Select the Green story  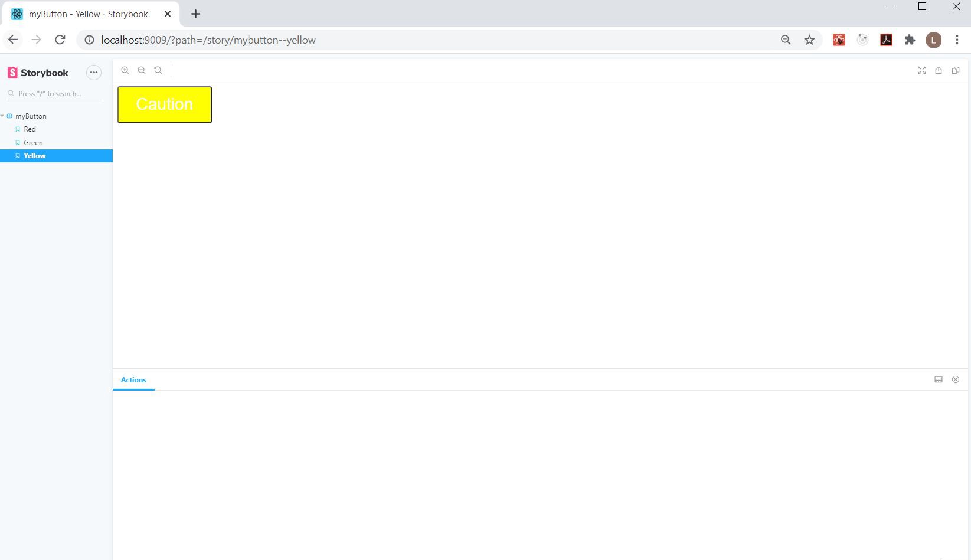[33, 142]
